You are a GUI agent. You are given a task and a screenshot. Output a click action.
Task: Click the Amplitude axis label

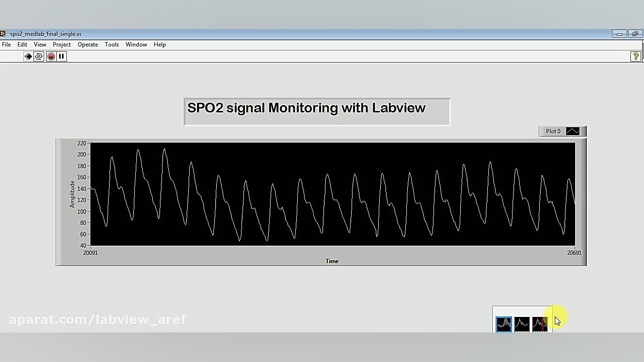click(72, 194)
